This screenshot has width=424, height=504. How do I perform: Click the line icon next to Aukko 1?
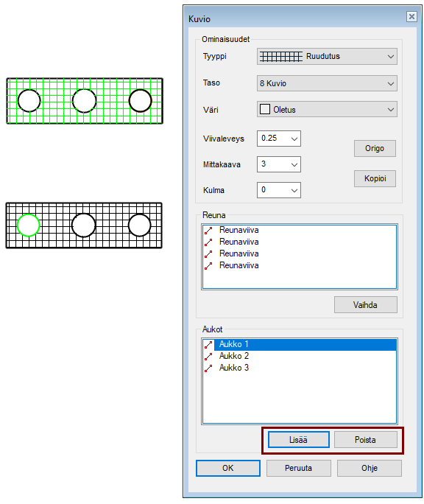coord(208,345)
